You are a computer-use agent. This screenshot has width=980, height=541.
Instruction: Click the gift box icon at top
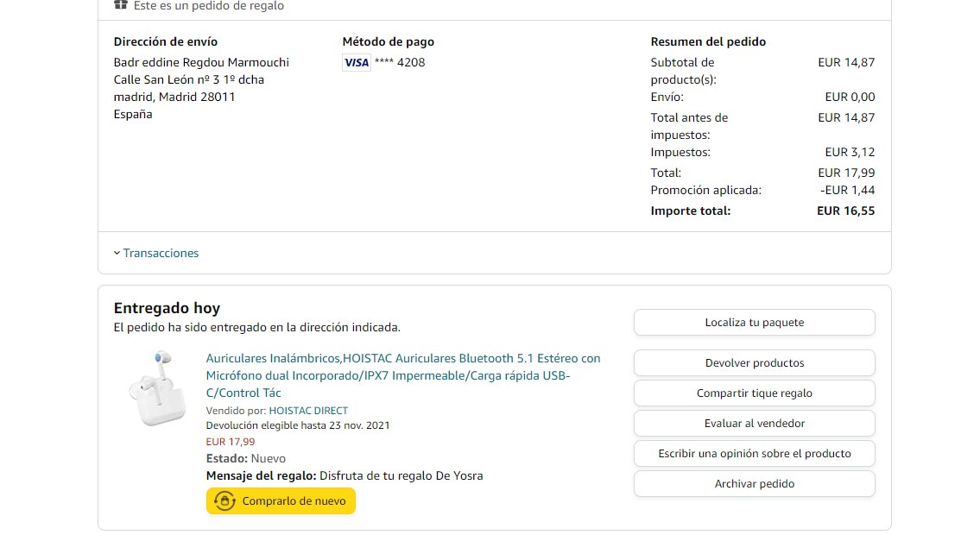coord(121,5)
